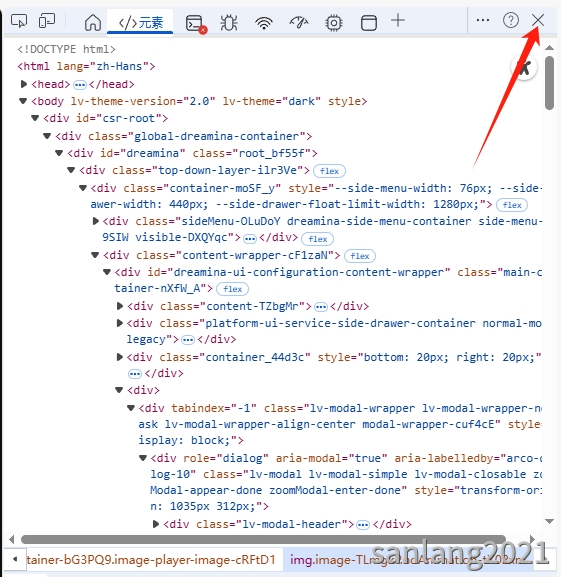Open the Network wifi icon tab

click(264, 23)
